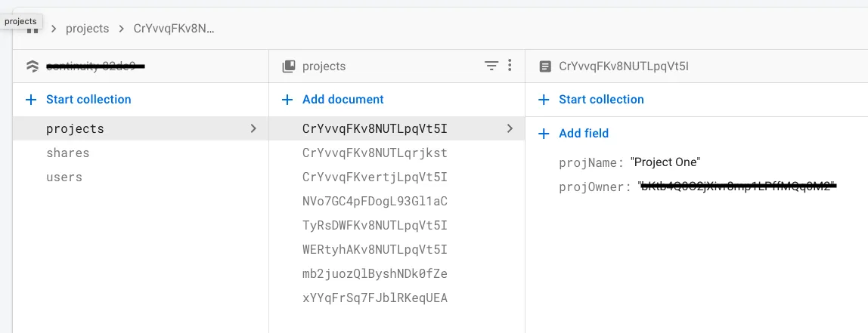Screen dimensions: 868x333
Task: Open document mb2juozQlByshNDk0fZe
Action: (x=375, y=273)
